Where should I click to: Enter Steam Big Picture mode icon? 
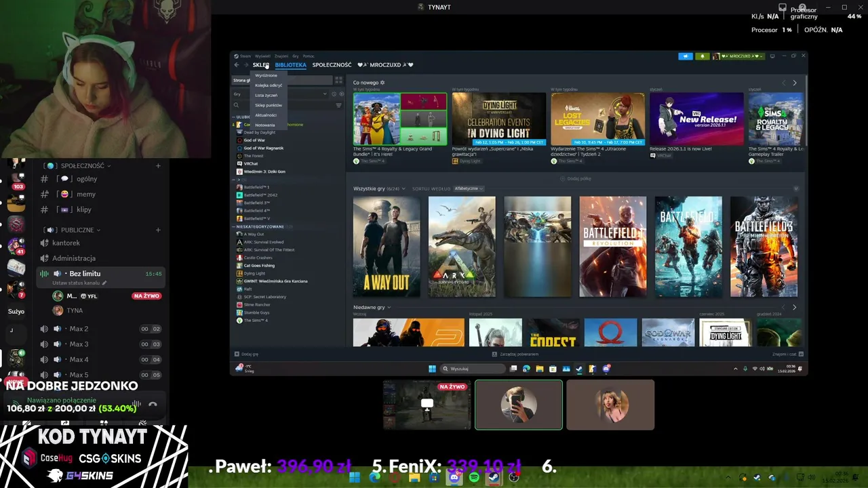click(772, 56)
